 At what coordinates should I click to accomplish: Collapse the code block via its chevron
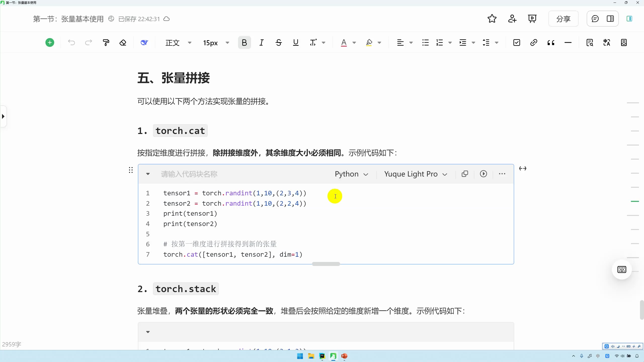pos(148,174)
